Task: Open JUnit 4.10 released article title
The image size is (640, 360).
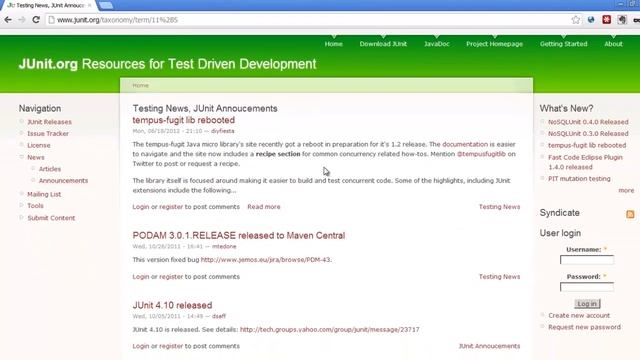Action: pos(172,305)
